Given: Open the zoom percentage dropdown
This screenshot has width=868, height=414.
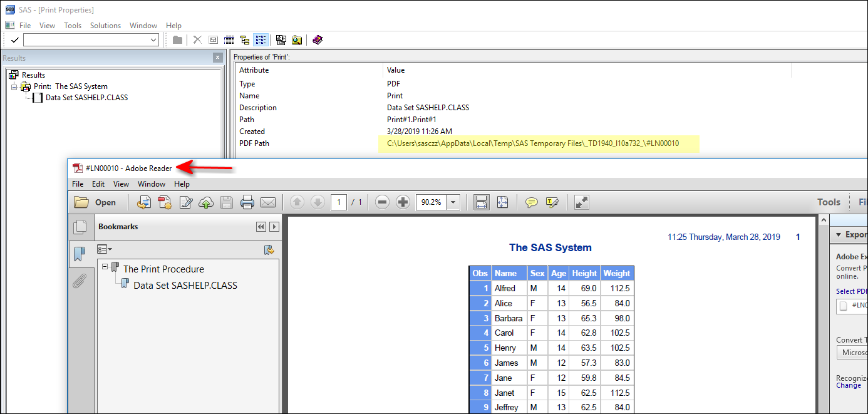Looking at the screenshot, I should point(453,202).
